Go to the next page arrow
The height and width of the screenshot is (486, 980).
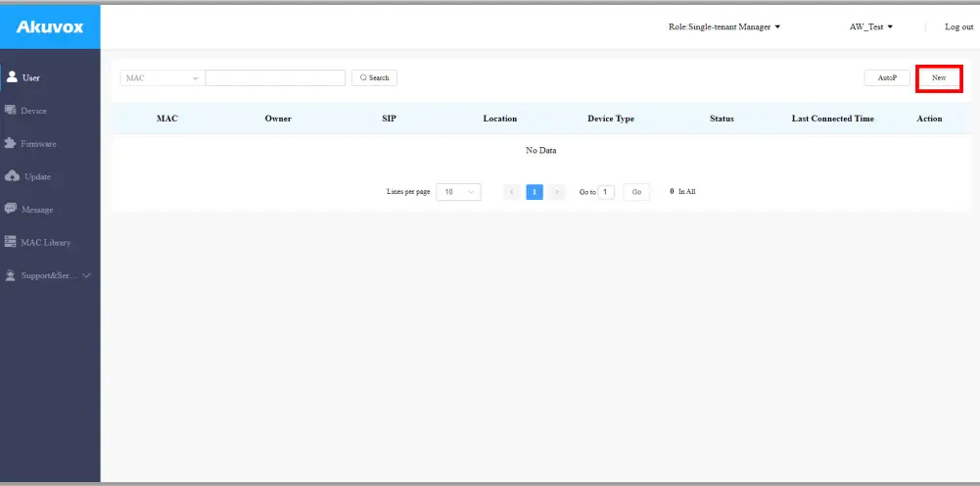point(557,192)
